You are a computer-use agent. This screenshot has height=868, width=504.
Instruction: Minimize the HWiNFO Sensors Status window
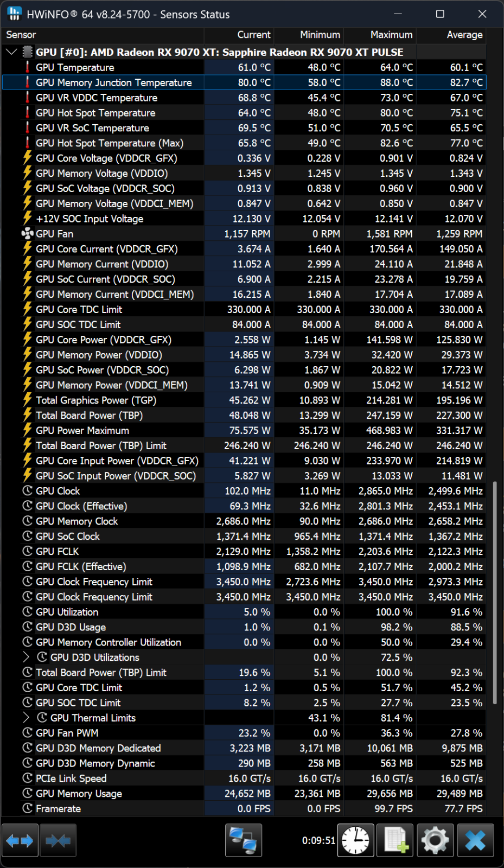[x=398, y=14]
